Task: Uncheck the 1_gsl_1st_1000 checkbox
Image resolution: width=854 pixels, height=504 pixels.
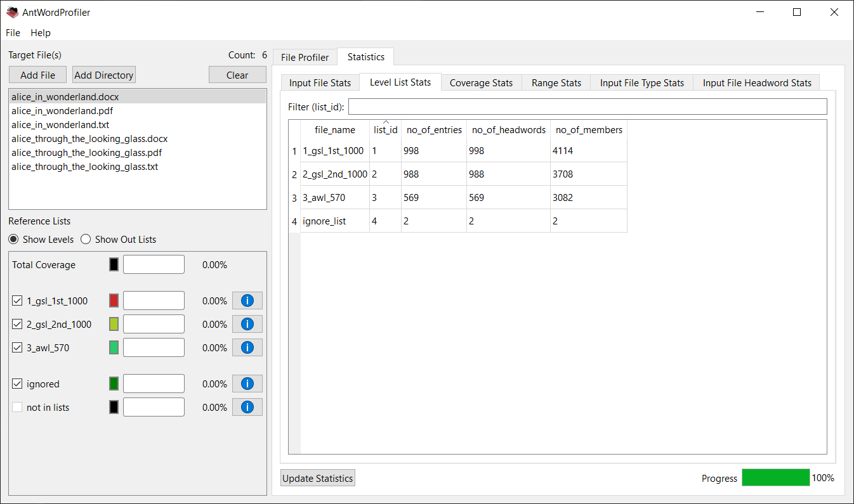Action: click(x=17, y=301)
